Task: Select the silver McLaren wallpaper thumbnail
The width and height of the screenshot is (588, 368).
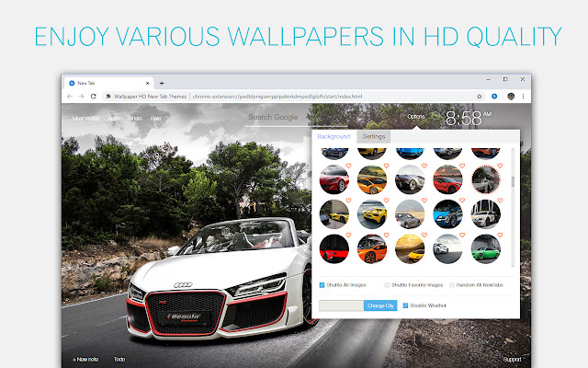Action: pyautogui.click(x=410, y=179)
